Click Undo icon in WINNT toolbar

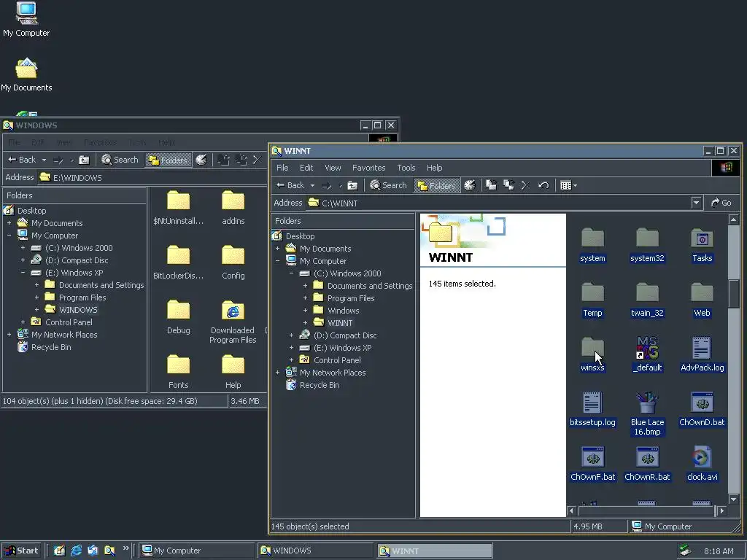543,185
